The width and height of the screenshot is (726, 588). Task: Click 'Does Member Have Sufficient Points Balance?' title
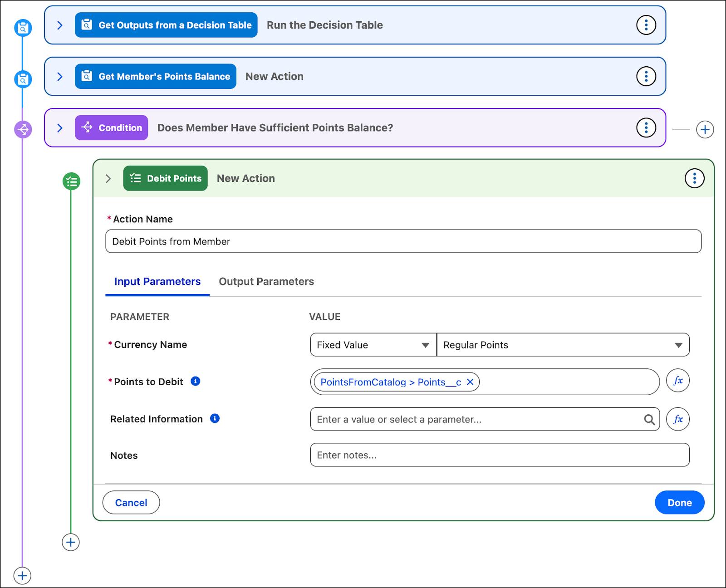coord(275,128)
